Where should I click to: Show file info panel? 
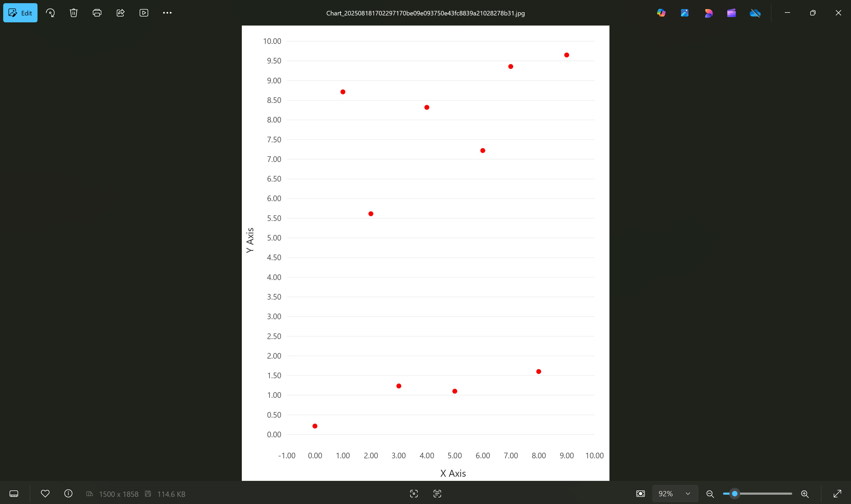click(x=68, y=493)
